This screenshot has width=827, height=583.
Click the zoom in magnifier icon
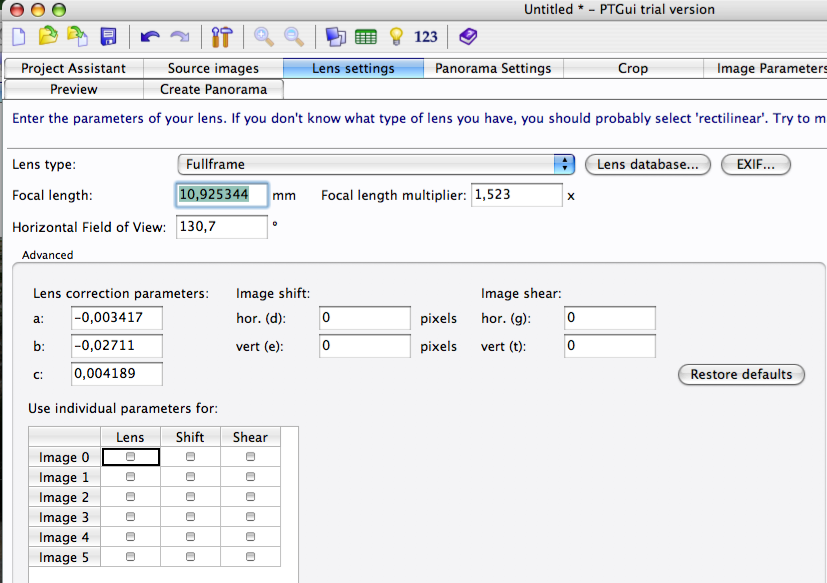[x=264, y=37]
